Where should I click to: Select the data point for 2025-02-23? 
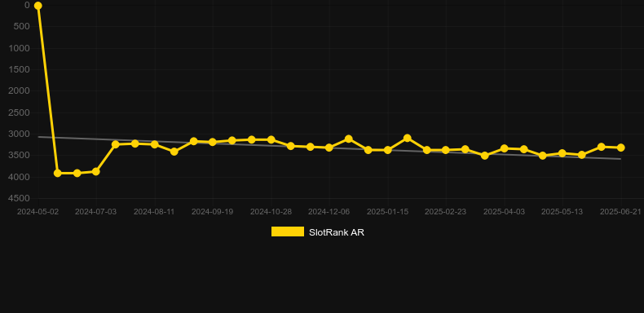(x=446, y=150)
